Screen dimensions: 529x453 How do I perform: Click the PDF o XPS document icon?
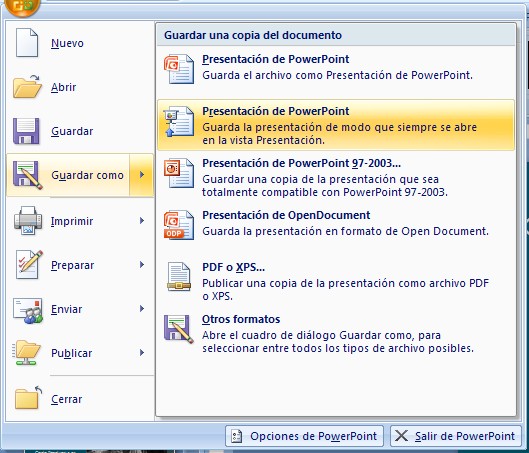click(179, 277)
